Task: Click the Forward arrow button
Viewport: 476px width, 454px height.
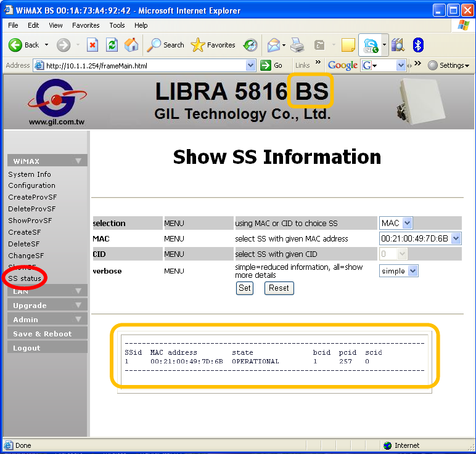Action: coord(64,45)
